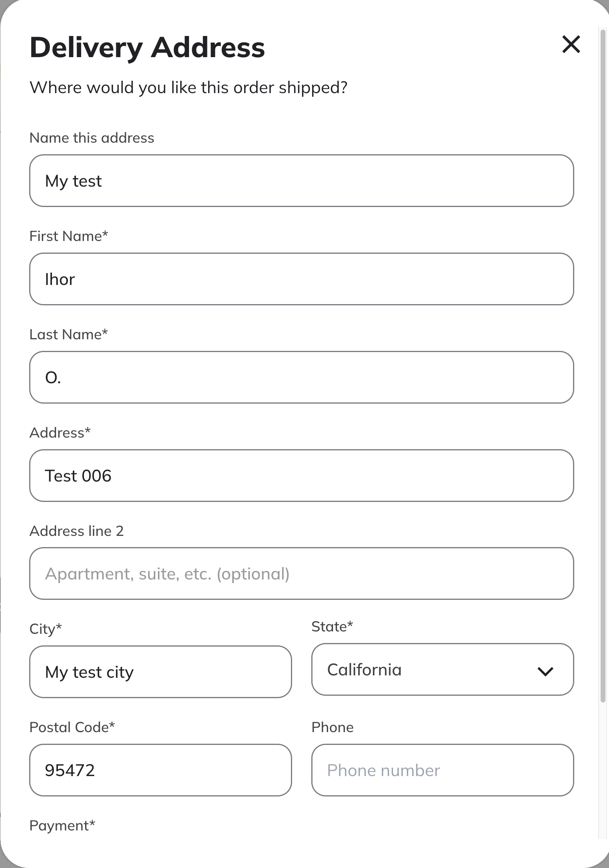Close the Delivery Address dialog
This screenshot has height=868, width=609.
pos(571,44)
